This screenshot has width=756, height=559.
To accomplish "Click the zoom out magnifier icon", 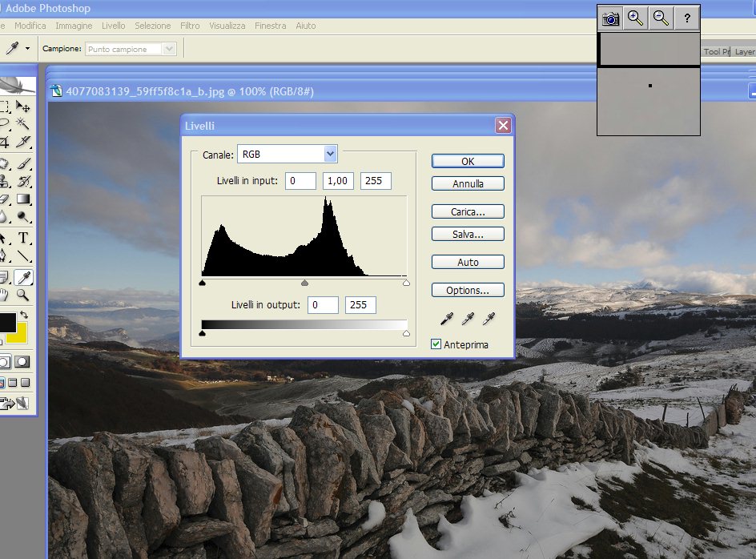I will tap(660, 18).
